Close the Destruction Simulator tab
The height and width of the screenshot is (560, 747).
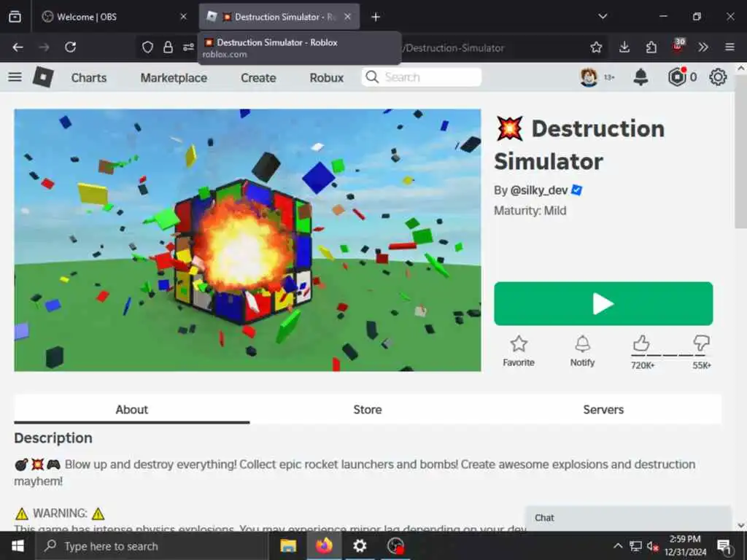tap(348, 17)
